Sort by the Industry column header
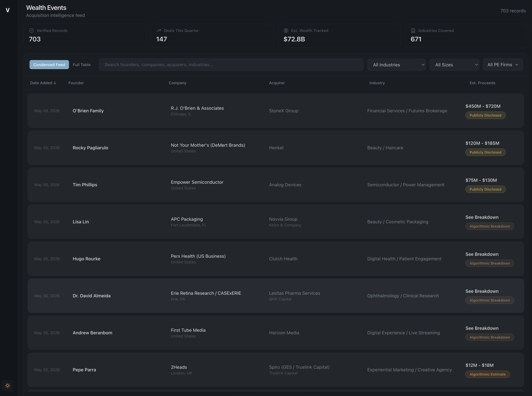Screen dimensions: 532x396 (x=377, y=83)
